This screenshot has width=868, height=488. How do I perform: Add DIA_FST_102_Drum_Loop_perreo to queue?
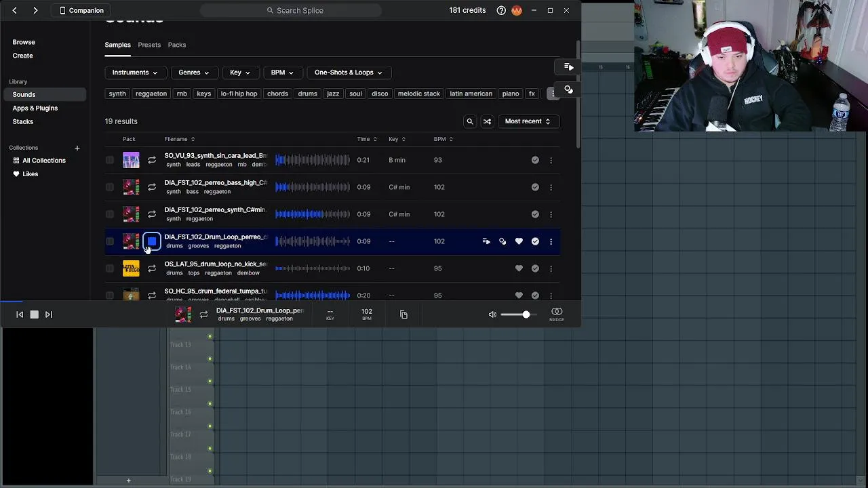(x=486, y=241)
